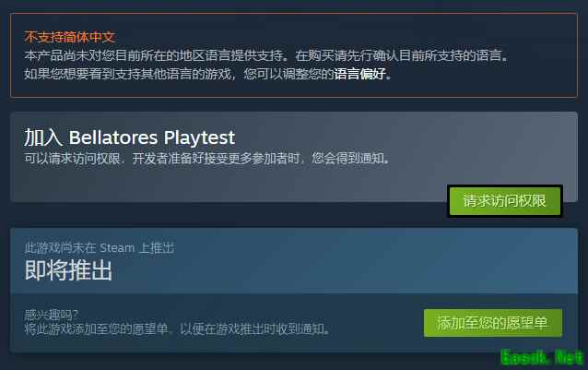This screenshot has height=370, width=588.
Task: Click the 感兴趣吗? interested prompt text
Action: 52,314
